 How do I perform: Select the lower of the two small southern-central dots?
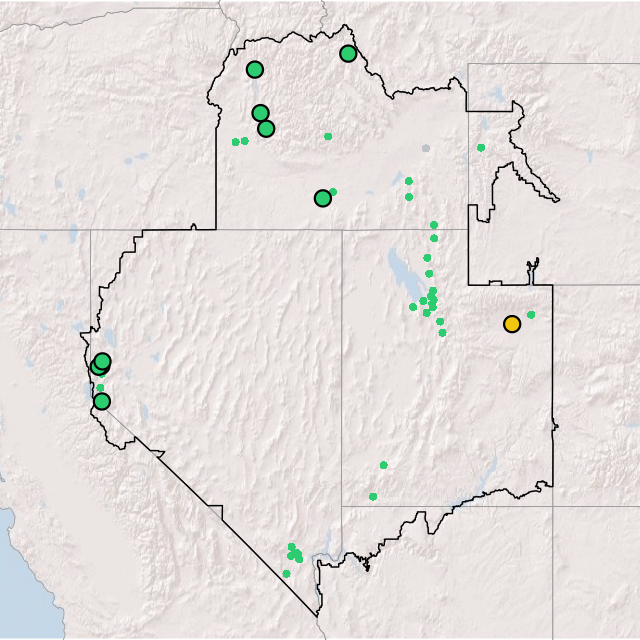(373, 497)
